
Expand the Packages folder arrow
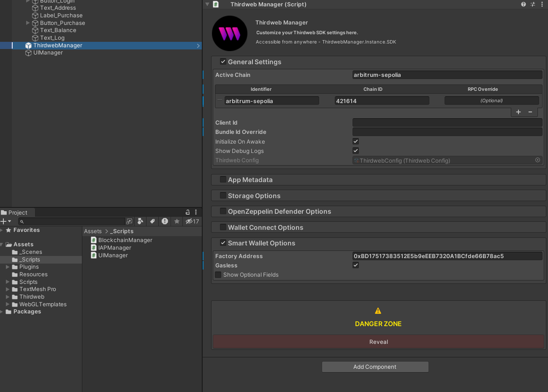[2, 312]
